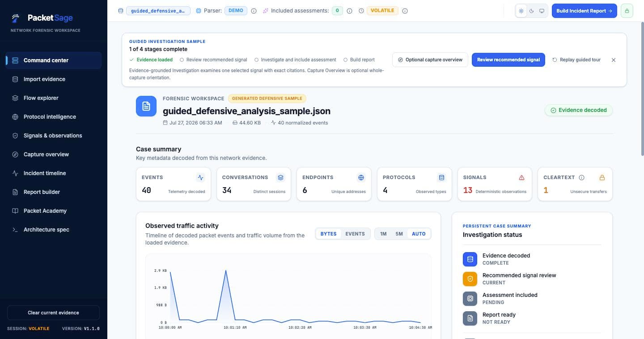
Task: Select the EVENTS chart mode
Action: click(x=355, y=234)
